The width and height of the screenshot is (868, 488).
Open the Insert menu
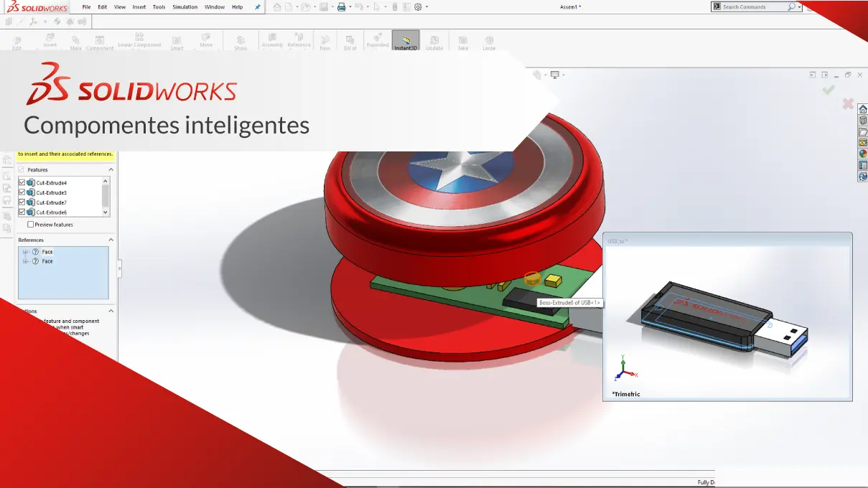tap(139, 7)
